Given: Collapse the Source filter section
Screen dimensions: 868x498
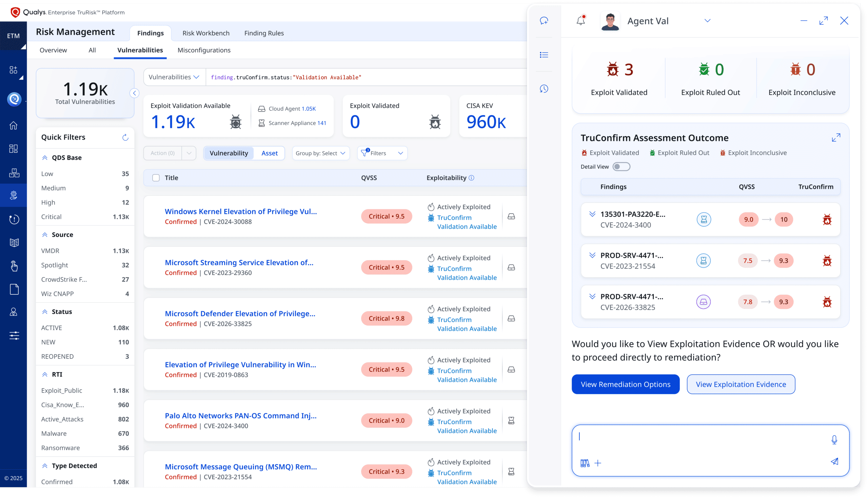Looking at the screenshot, I should [45, 235].
